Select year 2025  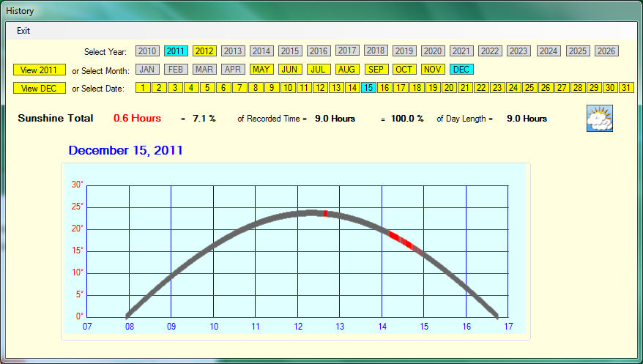[578, 51]
